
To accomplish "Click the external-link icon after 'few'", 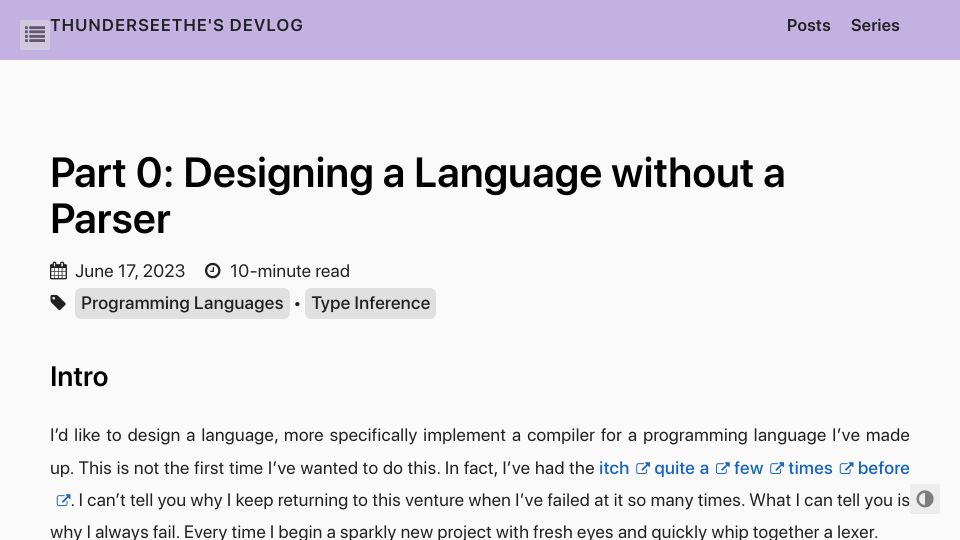I will click(x=776, y=469).
